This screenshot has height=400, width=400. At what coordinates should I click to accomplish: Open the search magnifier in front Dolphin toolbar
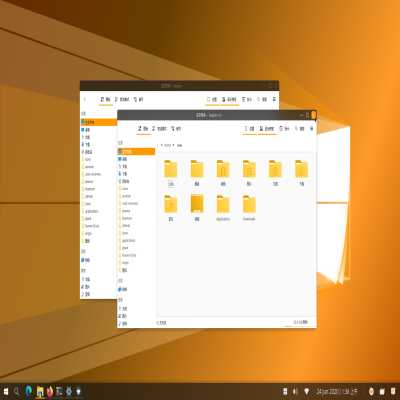click(x=299, y=129)
